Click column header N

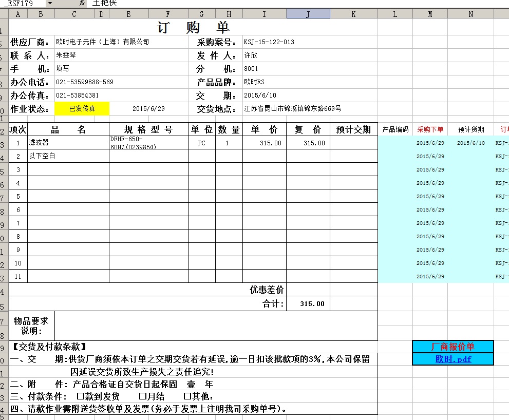[470, 14]
